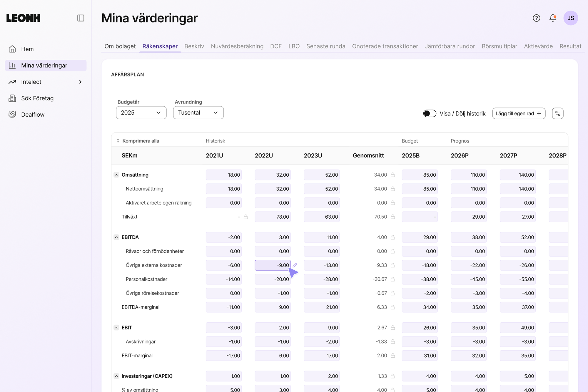
Task: Click the pencil edit icon beside -9.00
Action: (295, 265)
